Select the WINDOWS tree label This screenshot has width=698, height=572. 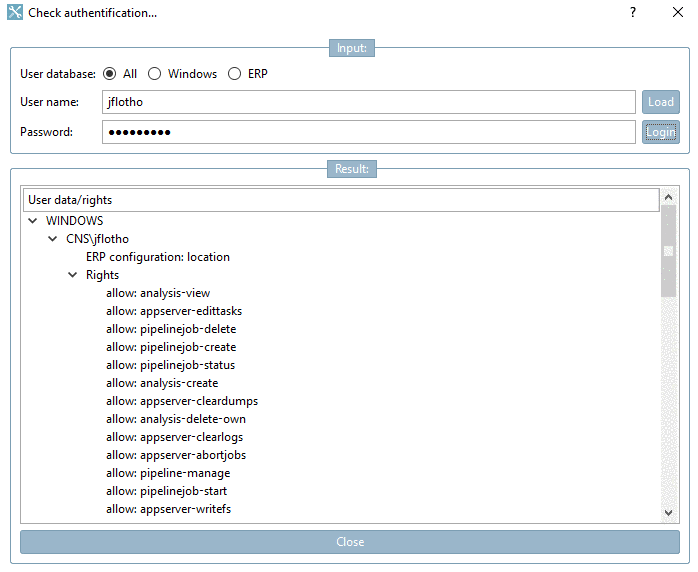74,221
